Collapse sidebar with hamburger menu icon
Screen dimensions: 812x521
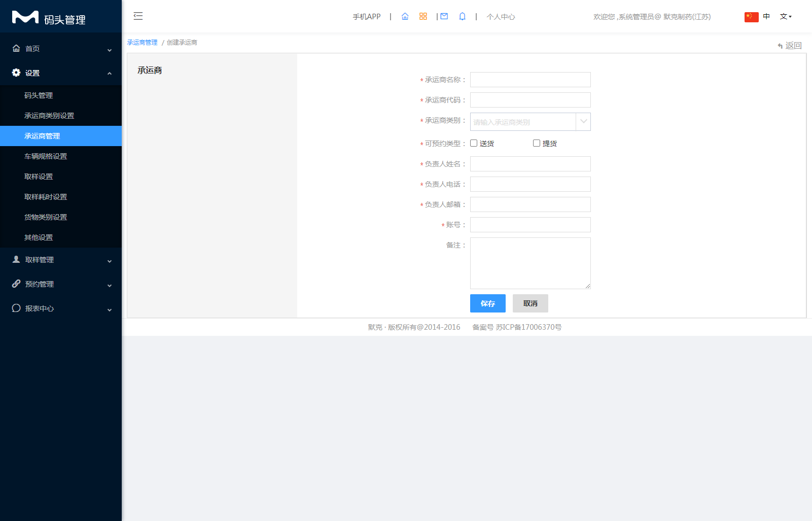[138, 16]
